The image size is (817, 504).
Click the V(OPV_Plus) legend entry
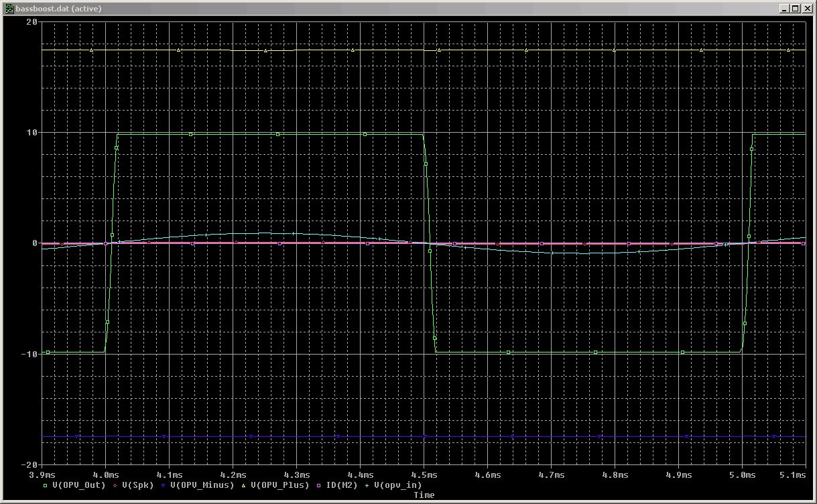point(280,485)
